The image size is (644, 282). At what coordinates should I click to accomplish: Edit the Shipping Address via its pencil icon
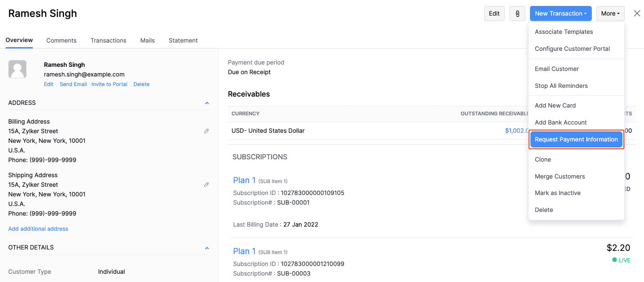click(207, 184)
